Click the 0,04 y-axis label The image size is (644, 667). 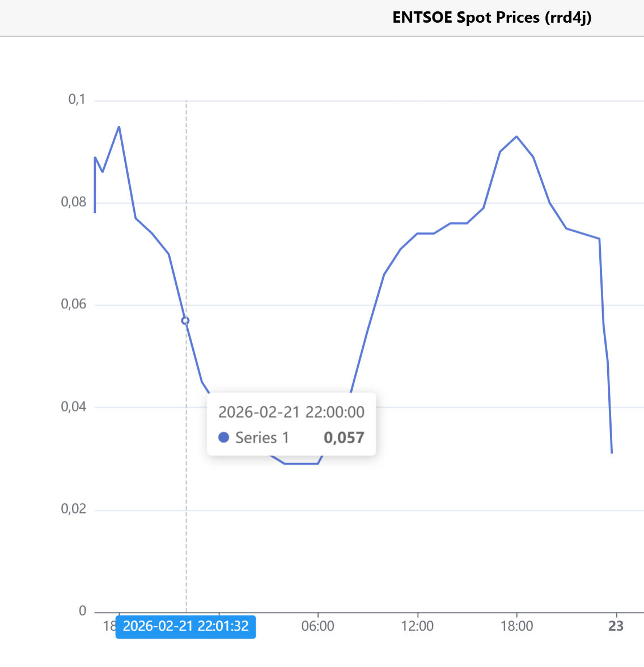tap(74, 407)
